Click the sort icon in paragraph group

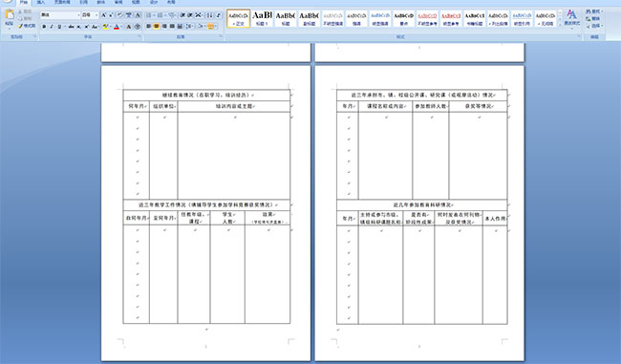(209, 15)
